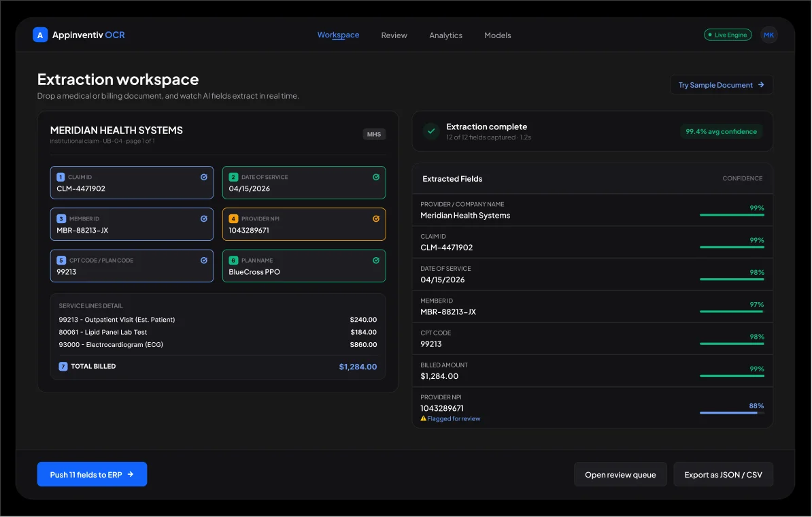The image size is (812, 517).
Task: Click field number 7 badge on Total Billed
Action: tap(63, 366)
